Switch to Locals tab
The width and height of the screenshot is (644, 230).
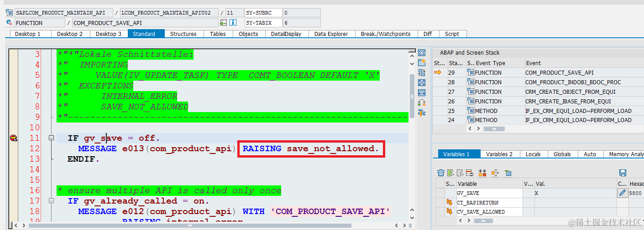tap(533, 154)
